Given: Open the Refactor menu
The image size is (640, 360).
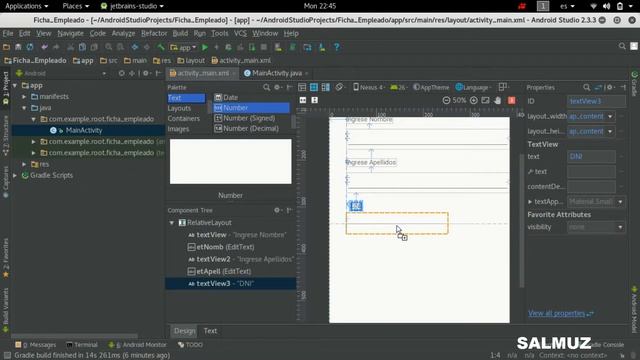Looking at the screenshot, I should (x=154, y=33).
